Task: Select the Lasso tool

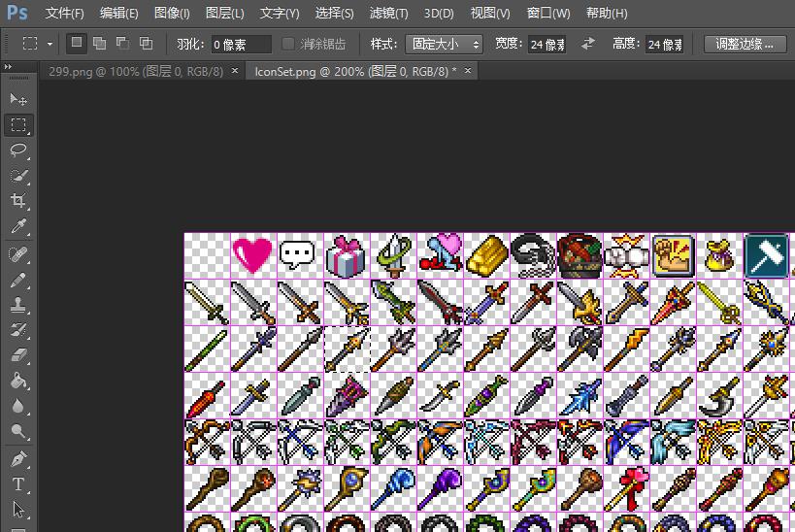Action: pyautogui.click(x=18, y=150)
